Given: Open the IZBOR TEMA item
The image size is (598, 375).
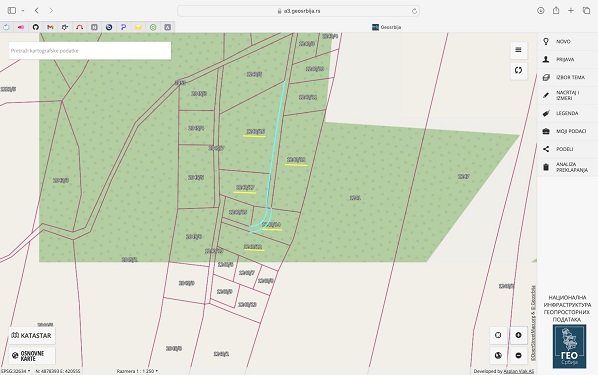Looking at the screenshot, I should point(567,77).
